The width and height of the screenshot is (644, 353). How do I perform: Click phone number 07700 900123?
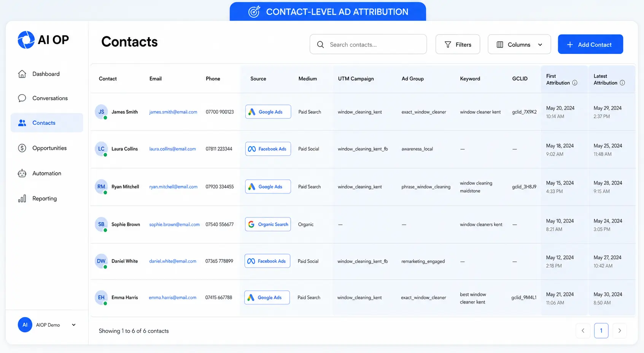pyautogui.click(x=220, y=112)
